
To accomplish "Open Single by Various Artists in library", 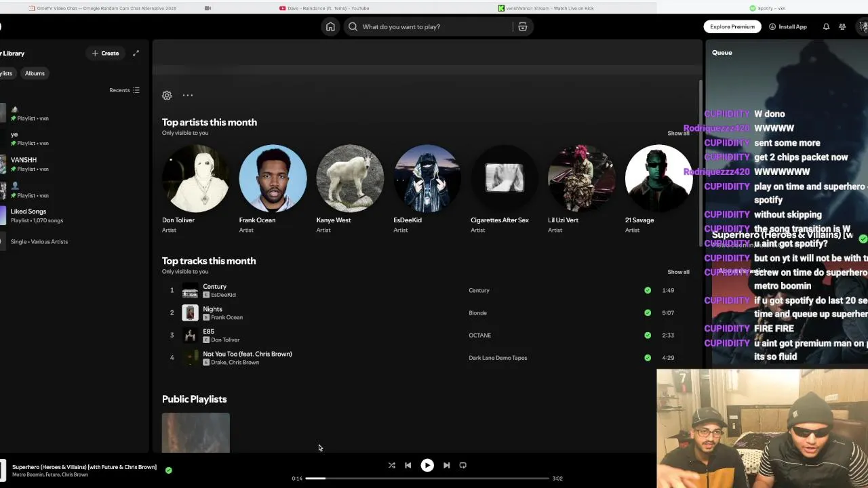I will (x=71, y=241).
